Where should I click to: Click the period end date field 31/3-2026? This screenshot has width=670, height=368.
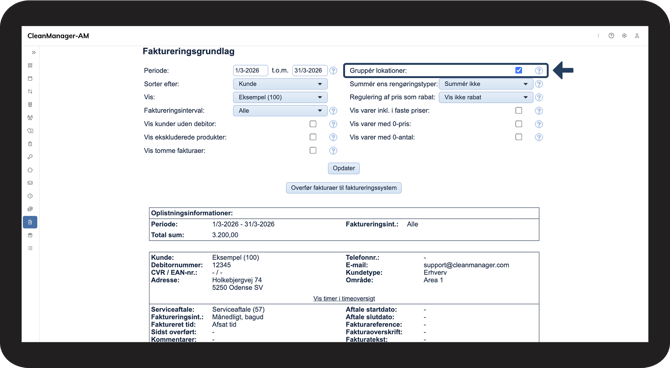click(x=310, y=71)
